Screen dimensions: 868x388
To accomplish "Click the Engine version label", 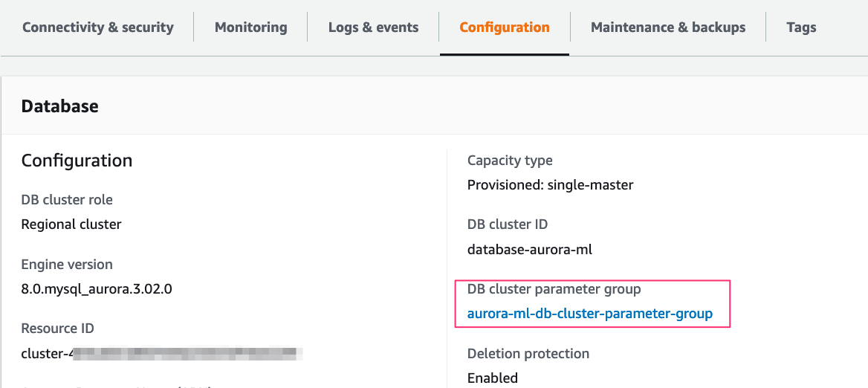I will coord(67,265).
